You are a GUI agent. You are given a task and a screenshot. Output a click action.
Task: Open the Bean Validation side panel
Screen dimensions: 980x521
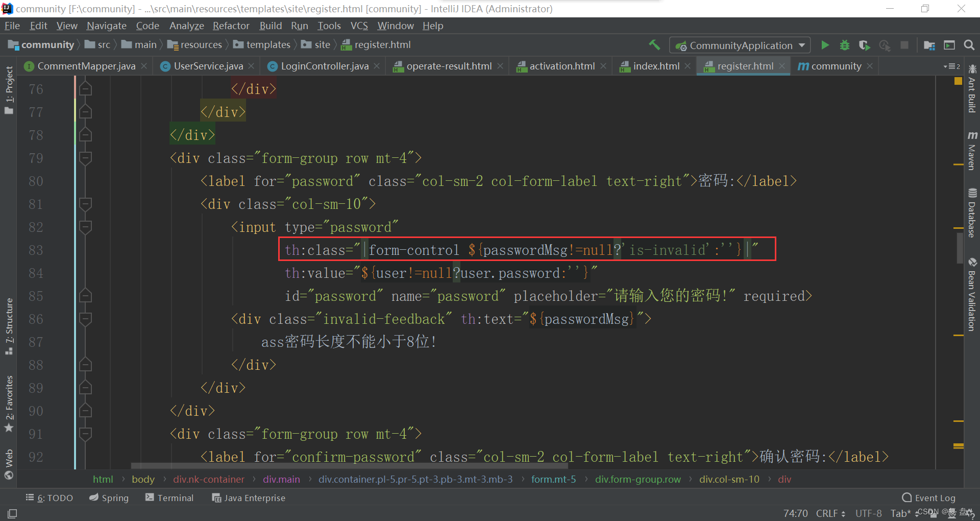(972, 295)
